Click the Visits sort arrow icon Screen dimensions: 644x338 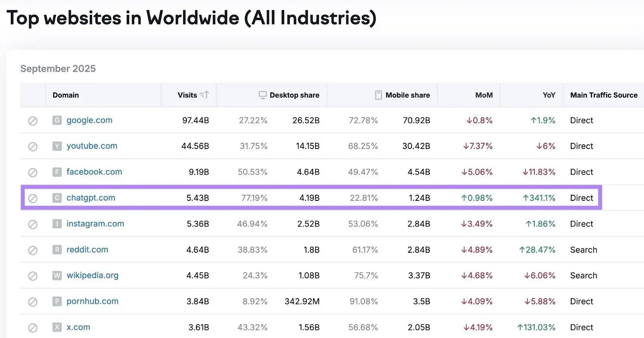coord(204,95)
